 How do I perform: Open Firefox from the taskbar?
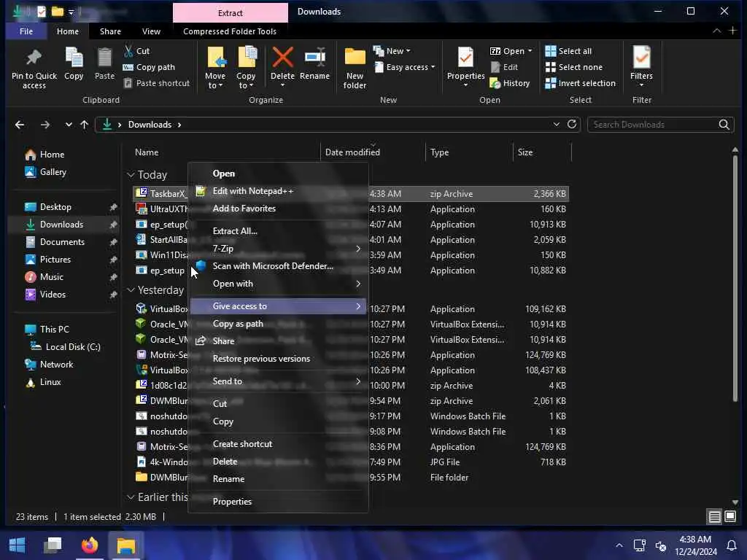[89, 545]
